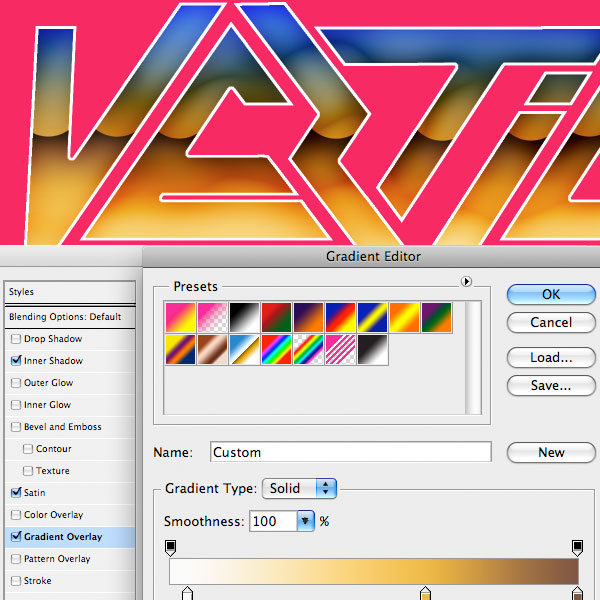Select the blue-yellow-blue gradient preset
The height and width of the screenshot is (600, 600).
tap(372, 317)
